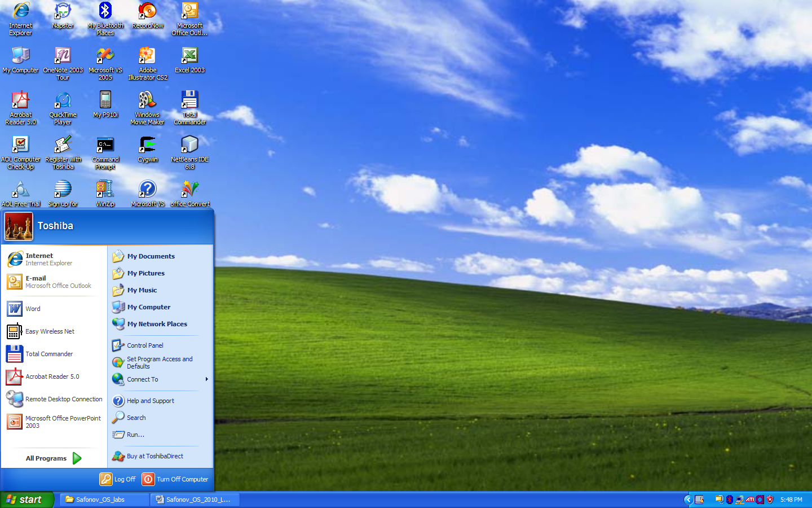Screen dimensions: 812x508
Task: Click the network connection tray icon
Action: [740, 500]
